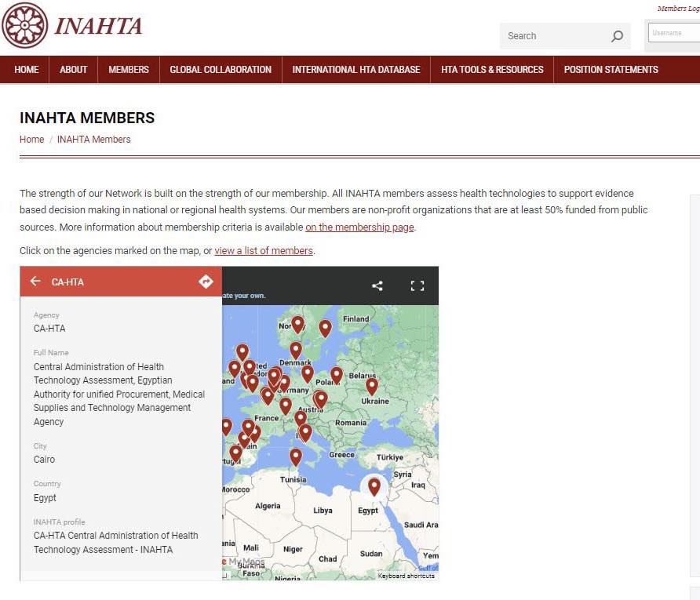
Task: Select the map pin in Egypt
Action: pyautogui.click(x=374, y=487)
